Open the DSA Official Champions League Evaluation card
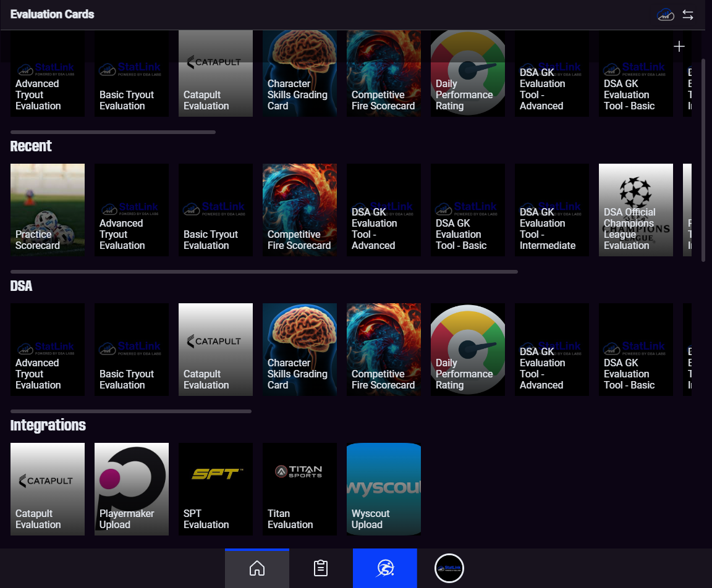The width and height of the screenshot is (712, 588). pos(636,210)
